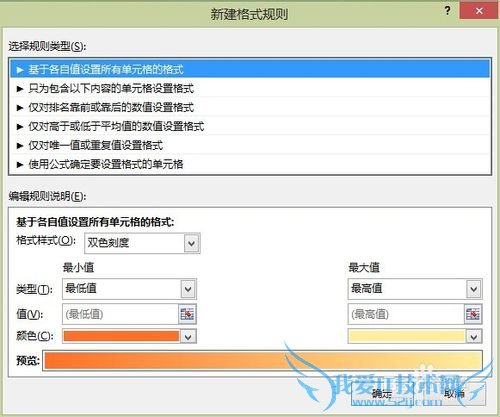Click the 最小值 column heading
Image resolution: width=500 pixels, height=417 pixels.
[x=78, y=267]
